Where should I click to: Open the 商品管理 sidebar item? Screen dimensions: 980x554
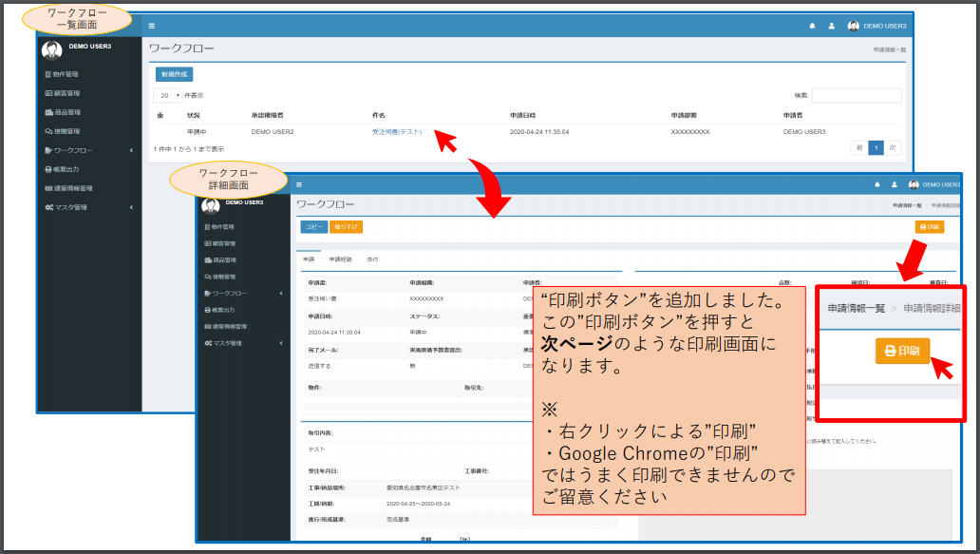tap(61, 111)
